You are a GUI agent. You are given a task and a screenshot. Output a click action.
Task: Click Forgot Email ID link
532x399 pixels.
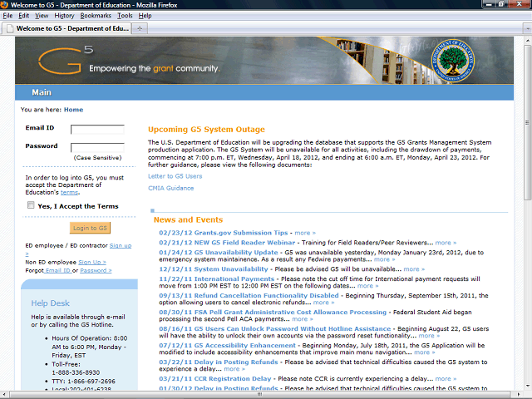tap(57, 270)
